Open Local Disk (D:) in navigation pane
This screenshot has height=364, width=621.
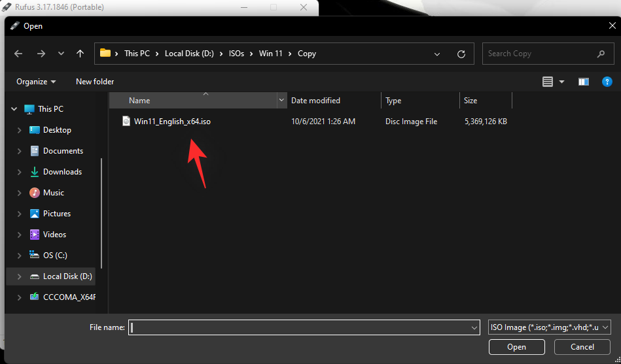67,276
